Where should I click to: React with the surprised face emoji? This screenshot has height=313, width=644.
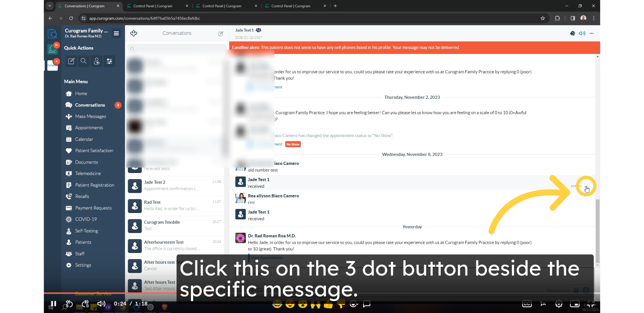[x=303, y=304]
